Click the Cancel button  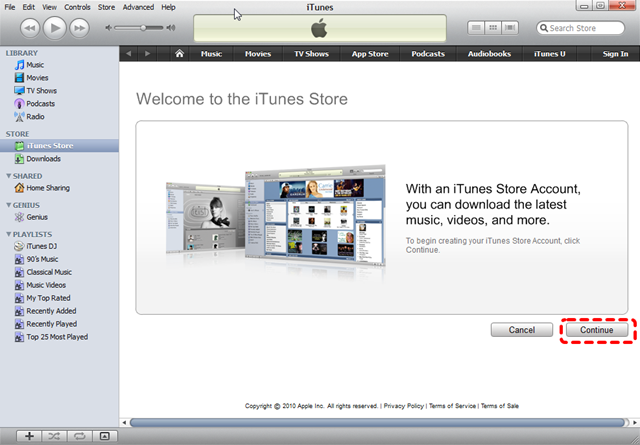coord(522,330)
